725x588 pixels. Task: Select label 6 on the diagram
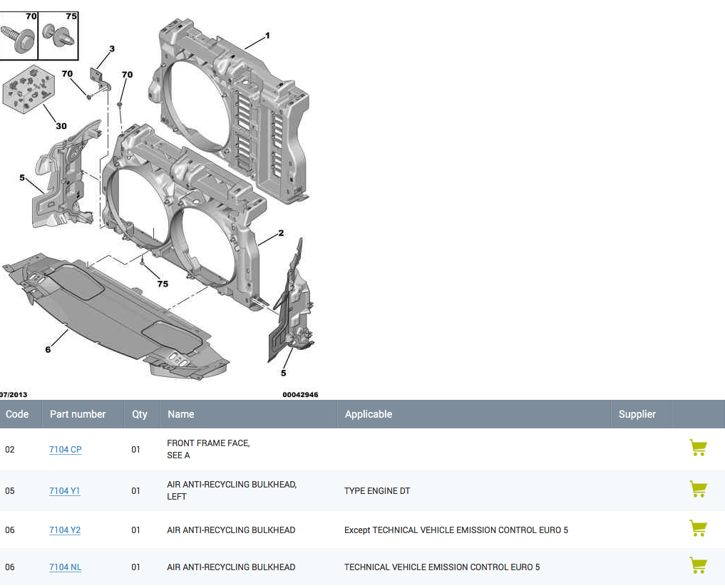pos(48,349)
